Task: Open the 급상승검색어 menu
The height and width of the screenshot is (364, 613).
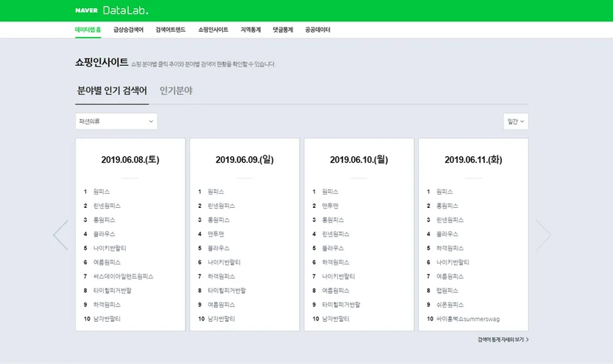Action: [128, 30]
